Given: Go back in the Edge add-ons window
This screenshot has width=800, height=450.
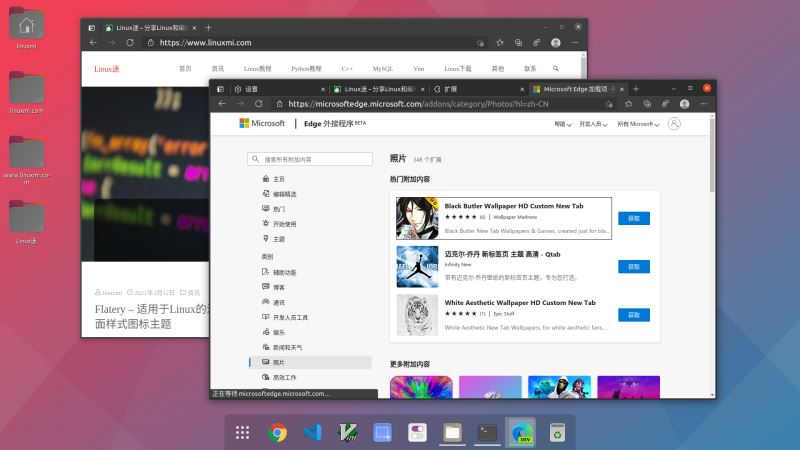Looking at the screenshot, I should coord(222,104).
